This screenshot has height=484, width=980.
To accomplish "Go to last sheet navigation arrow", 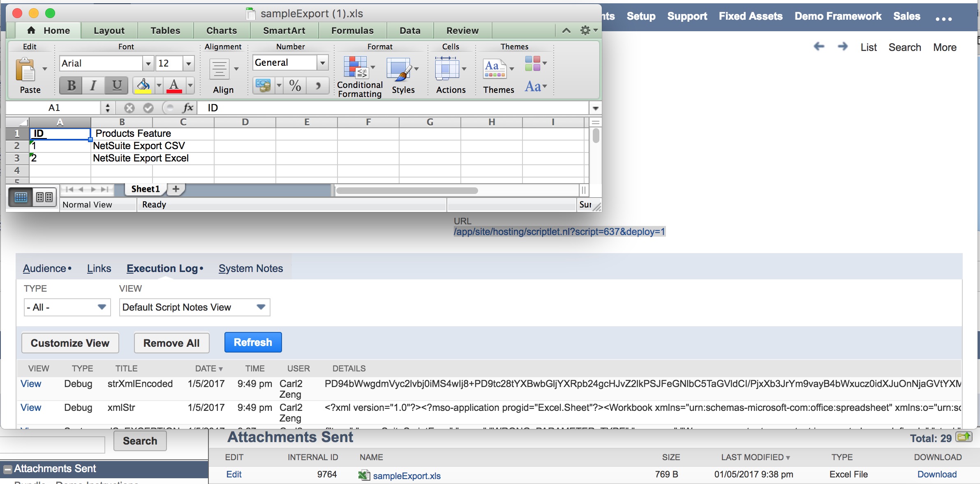I will point(105,189).
